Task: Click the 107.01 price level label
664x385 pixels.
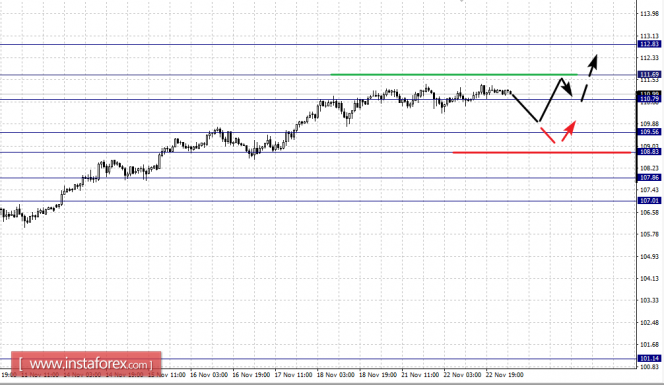Action: coord(649,200)
